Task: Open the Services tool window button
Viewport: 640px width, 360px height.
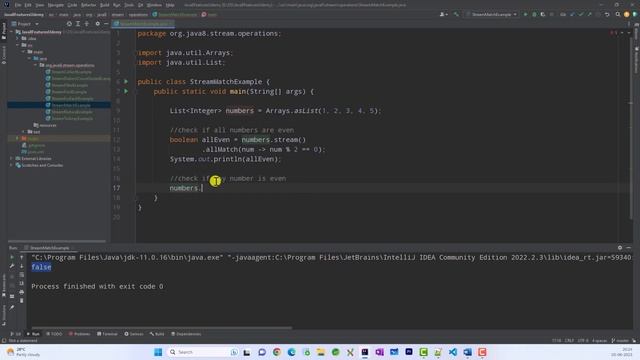Action: pyautogui.click(x=133, y=334)
